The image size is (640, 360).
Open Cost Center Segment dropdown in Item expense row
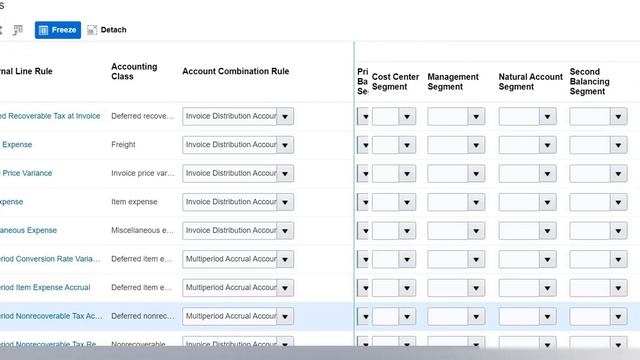[x=407, y=202]
